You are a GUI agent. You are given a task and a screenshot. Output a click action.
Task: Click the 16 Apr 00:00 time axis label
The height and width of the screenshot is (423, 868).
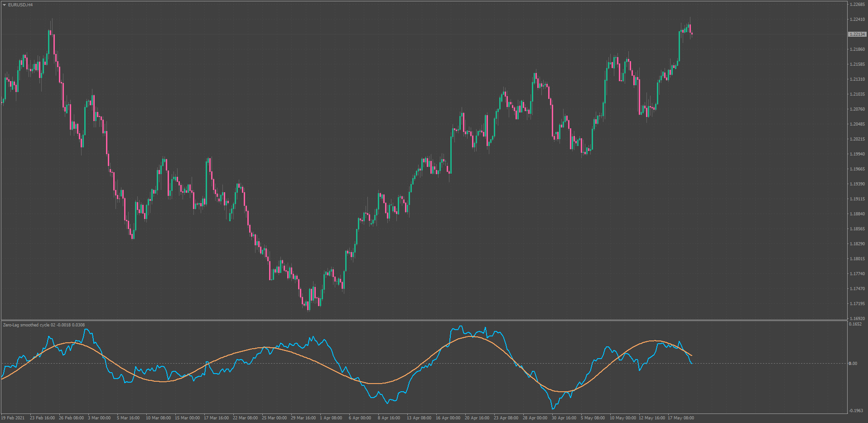(x=448, y=418)
